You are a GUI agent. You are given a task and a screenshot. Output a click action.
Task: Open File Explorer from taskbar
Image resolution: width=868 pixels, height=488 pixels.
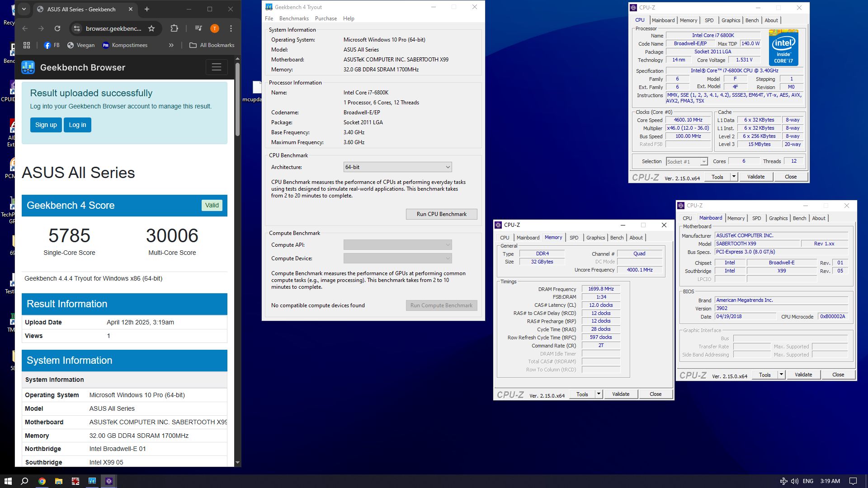(x=58, y=481)
